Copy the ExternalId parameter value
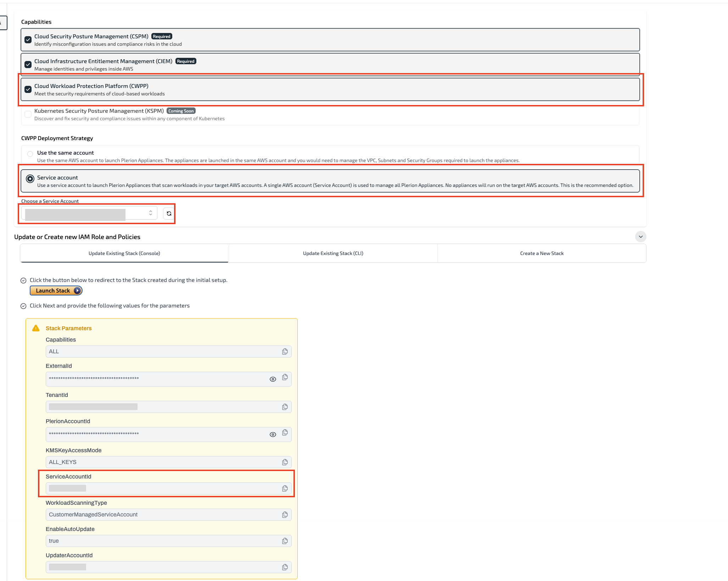Image resolution: width=728 pixels, height=581 pixels. tap(285, 377)
